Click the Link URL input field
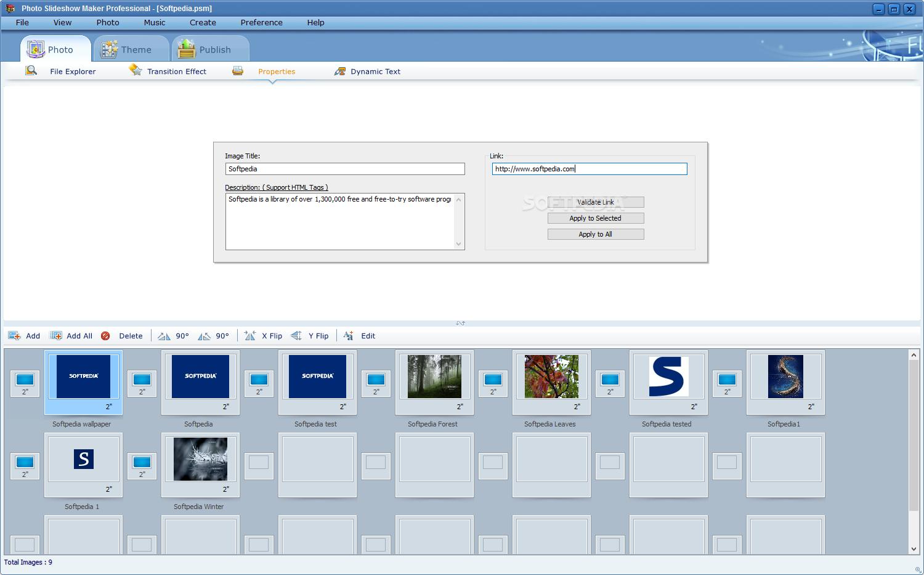 point(590,169)
